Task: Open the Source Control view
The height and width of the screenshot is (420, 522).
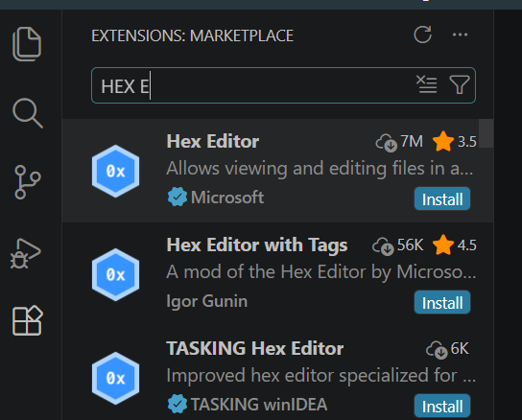Action: pos(28,182)
